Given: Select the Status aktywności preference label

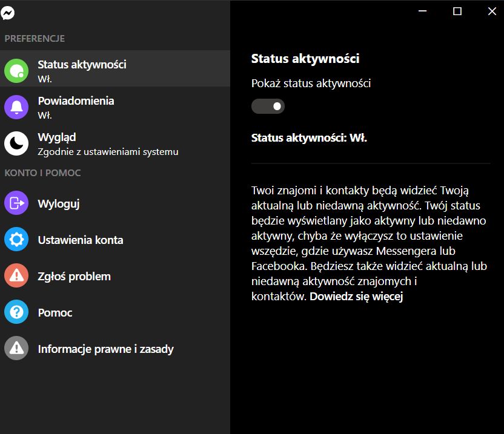Looking at the screenshot, I should coord(82,65).
